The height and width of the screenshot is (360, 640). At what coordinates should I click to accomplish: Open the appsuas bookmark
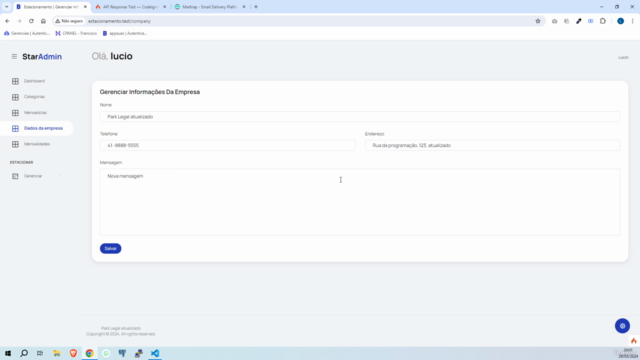pos(124,33)
